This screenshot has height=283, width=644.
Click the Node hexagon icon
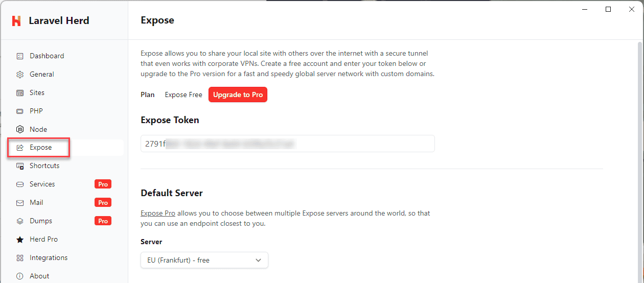(x=20, y=130)
